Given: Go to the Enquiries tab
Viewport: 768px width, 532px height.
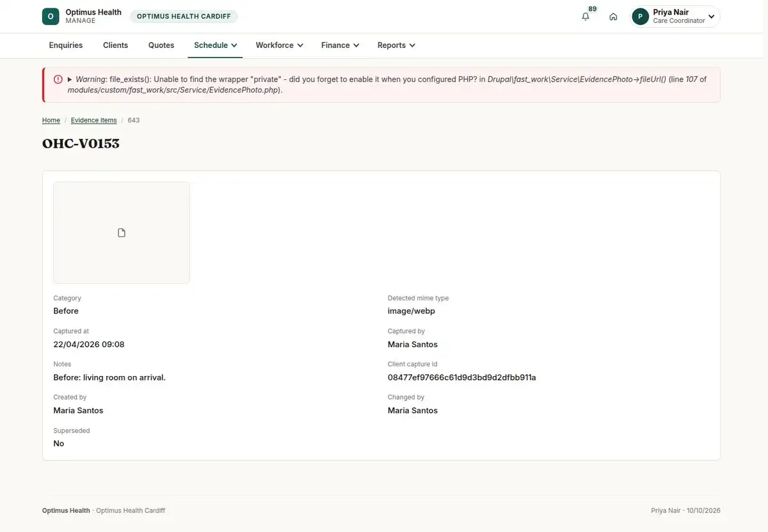Looking at the screenshot, I should [x=66, y=45].
